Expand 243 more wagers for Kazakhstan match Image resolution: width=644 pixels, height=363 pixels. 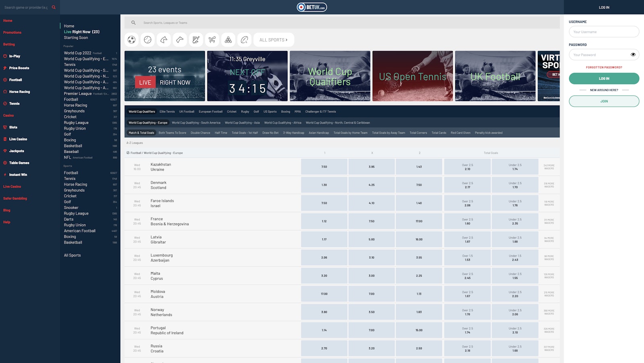[x=549, y=167]
